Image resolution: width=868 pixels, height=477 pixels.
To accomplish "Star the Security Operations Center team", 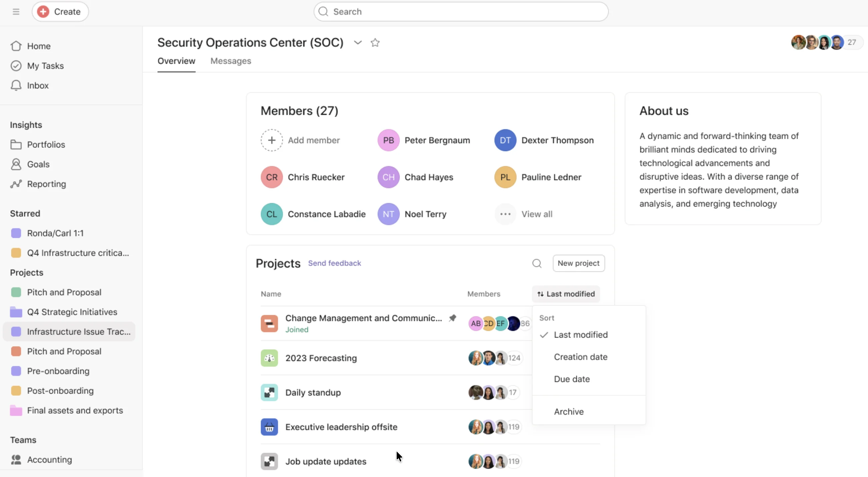I will (375, 43).
